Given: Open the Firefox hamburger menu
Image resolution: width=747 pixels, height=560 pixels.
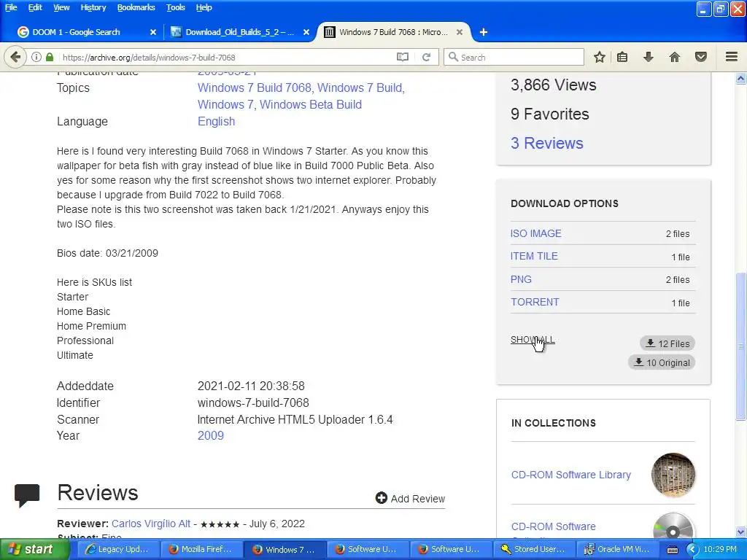Looking at the screenshot, I should point(732,57).
